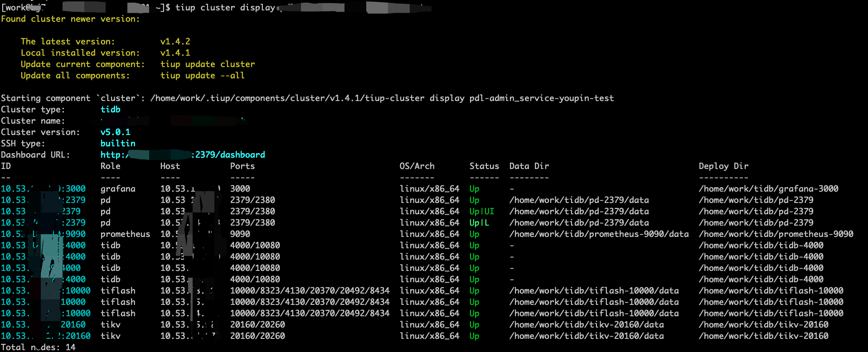The height and width of the screenshot is (352, 868).
Task: Click the 'Total nodes: 14' summary line
Action: 38,347
